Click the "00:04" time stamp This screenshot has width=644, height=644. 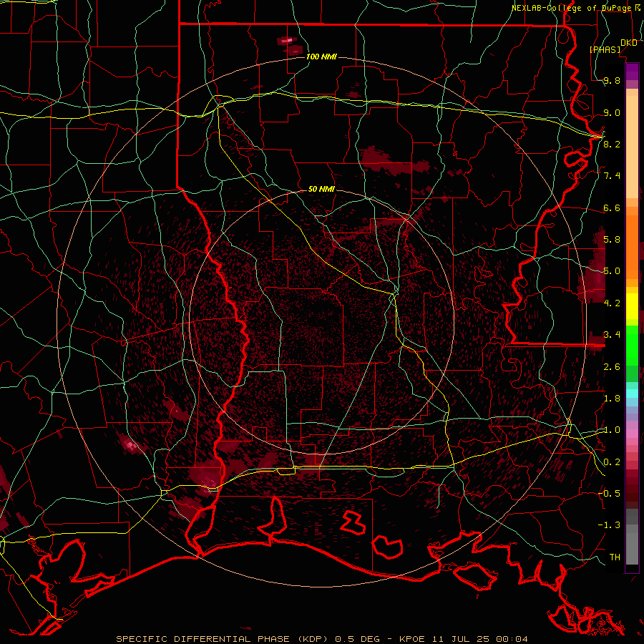[512, 639]
